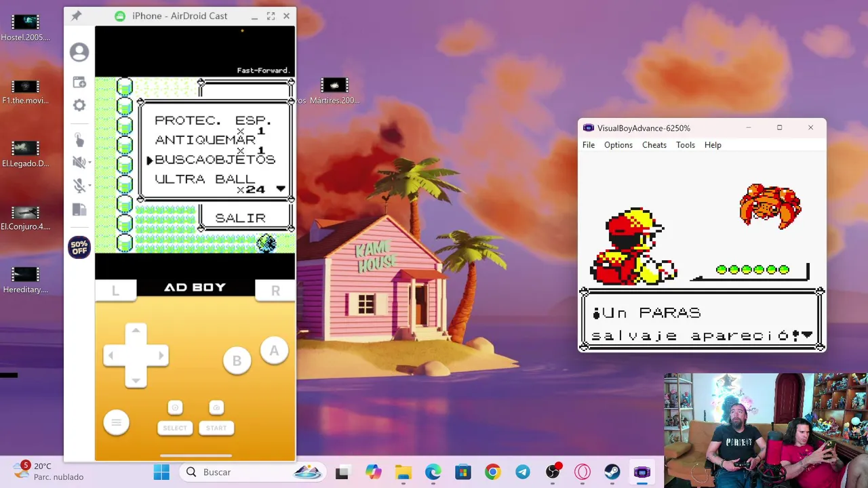Screen dimensions: 868x488
Task: Tap the emulator START button
Action: (216, 428)
